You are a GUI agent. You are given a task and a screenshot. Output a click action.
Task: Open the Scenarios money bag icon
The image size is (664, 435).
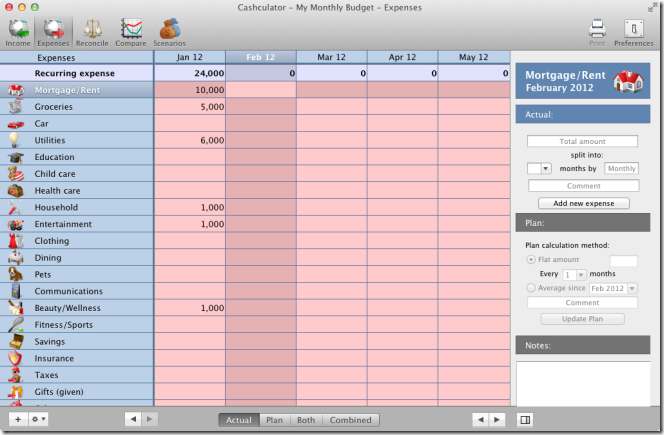[169, 32]
